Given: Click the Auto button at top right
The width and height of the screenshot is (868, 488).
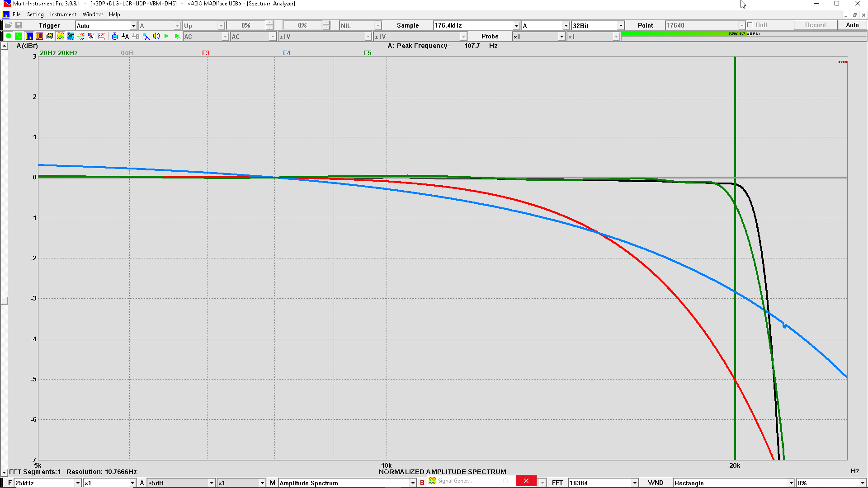Looking at the screenshot, I should pos(852,25).
